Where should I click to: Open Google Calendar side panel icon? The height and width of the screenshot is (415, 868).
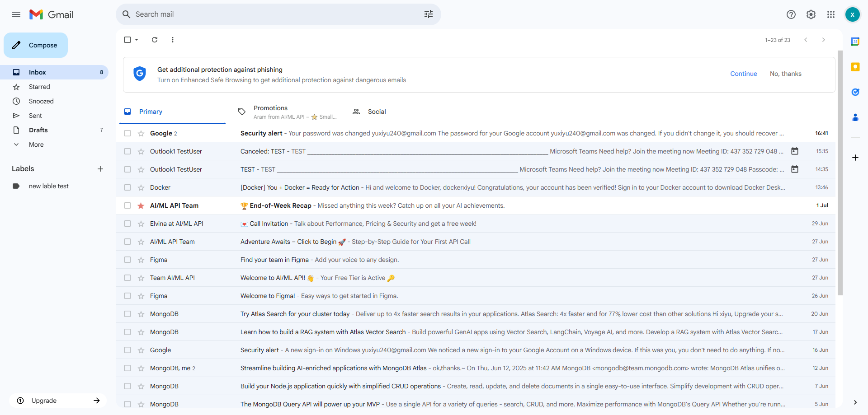[x=855, y=42]
